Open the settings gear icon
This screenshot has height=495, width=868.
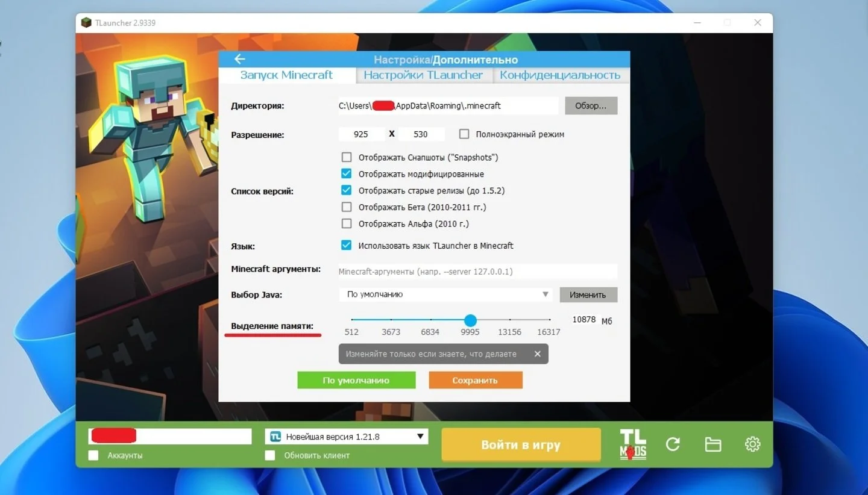click(752, 444)
